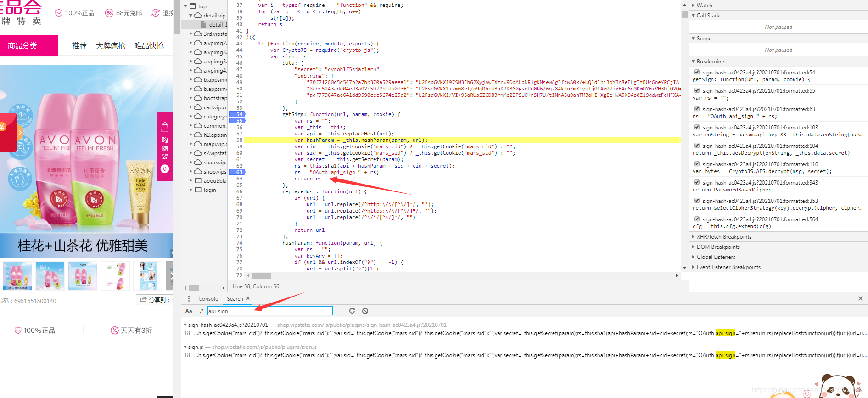Close the bottom drawer panel
Image resolution: width=868 pixels, height=398 pixels.
pyautogui.click(x=861, y=298)
